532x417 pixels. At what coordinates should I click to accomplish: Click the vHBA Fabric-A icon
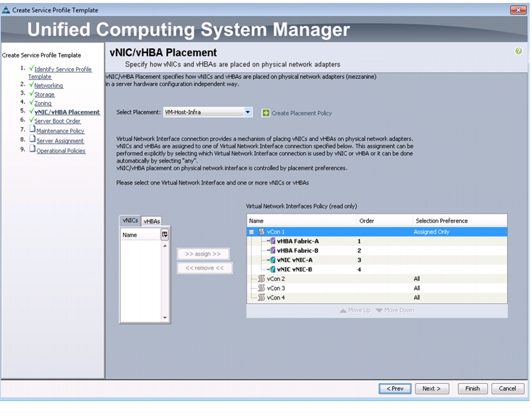pyautogui.click(x=272, y=241)
